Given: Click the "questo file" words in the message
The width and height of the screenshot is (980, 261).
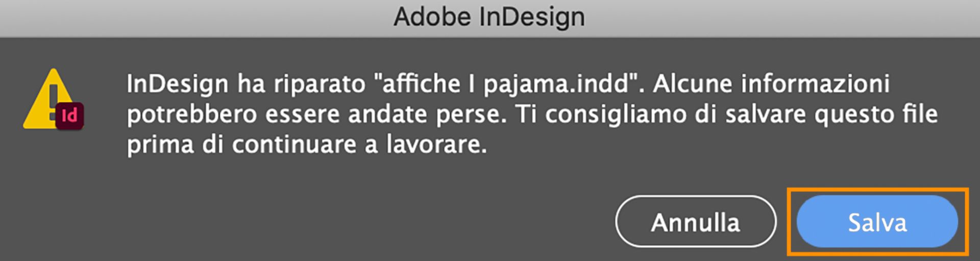Looking at the screenshot, I should (x=876, y=114).
